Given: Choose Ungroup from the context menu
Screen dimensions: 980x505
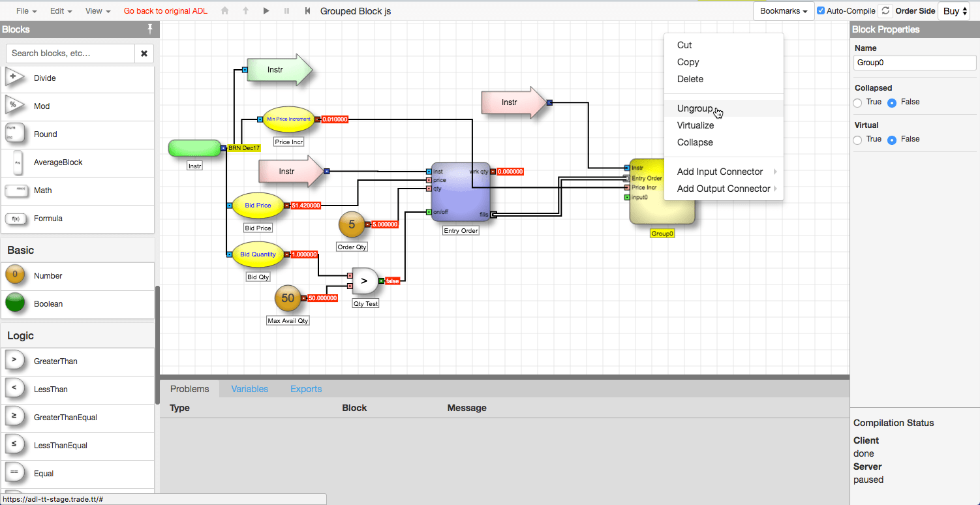Looking at the screenshot, I should point(724,108).
